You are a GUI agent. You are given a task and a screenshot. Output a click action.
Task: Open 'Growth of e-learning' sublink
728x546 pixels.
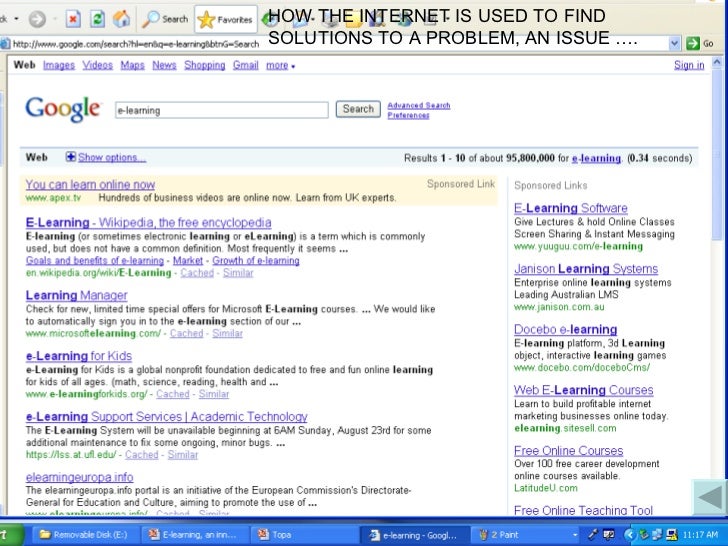(x=256, y=260)
